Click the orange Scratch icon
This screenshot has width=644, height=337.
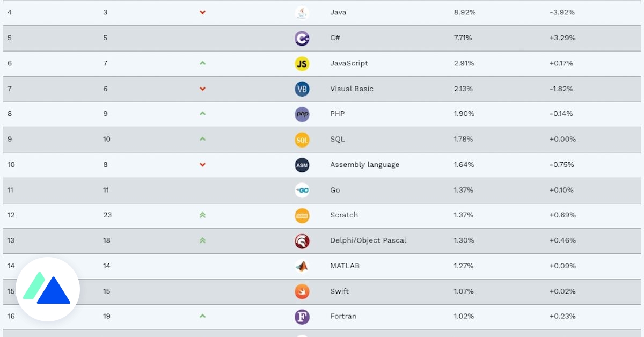[302, 215]
